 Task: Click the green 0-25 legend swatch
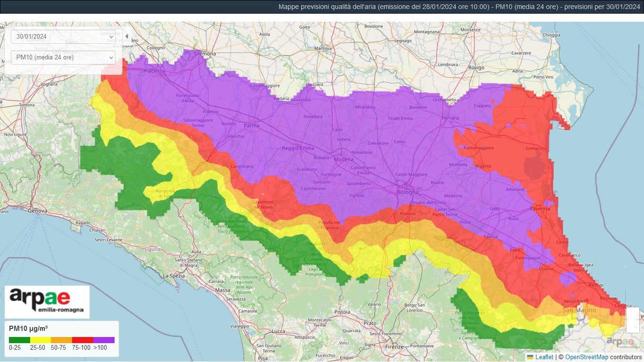coord(19,340)
